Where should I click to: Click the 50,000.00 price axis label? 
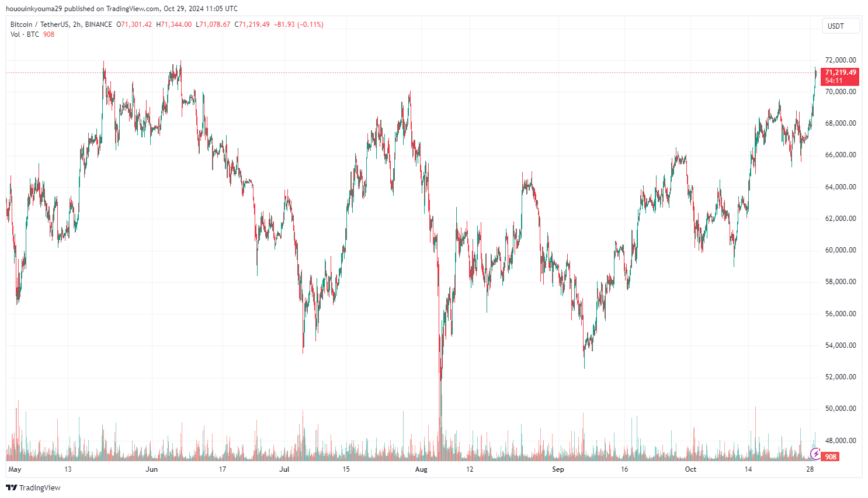(x=841, y=409)
